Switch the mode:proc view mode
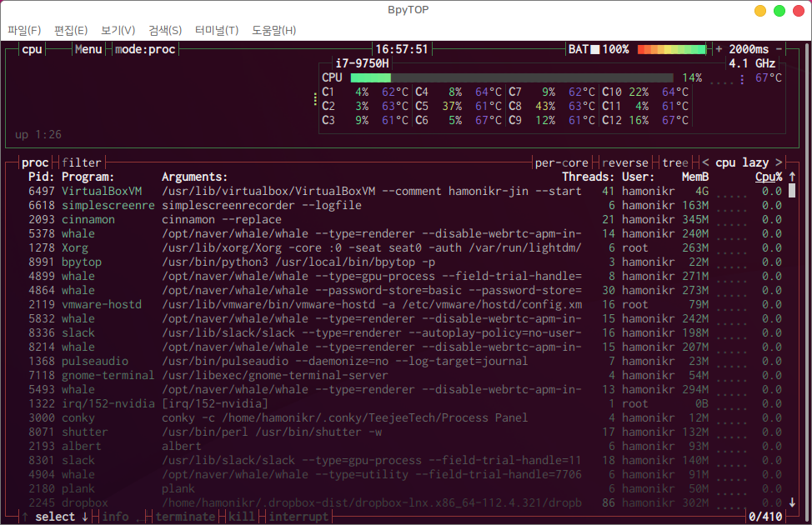812x525 pixels. 145,49
